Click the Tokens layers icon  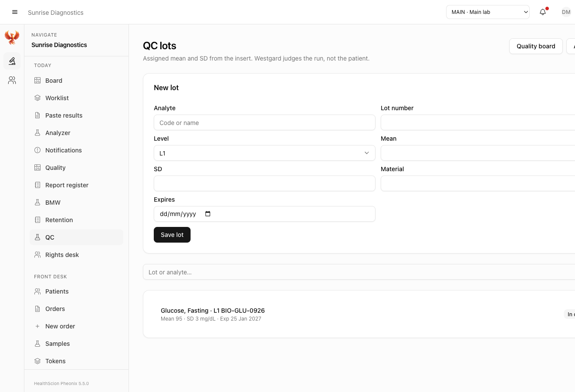pos(37,361)
